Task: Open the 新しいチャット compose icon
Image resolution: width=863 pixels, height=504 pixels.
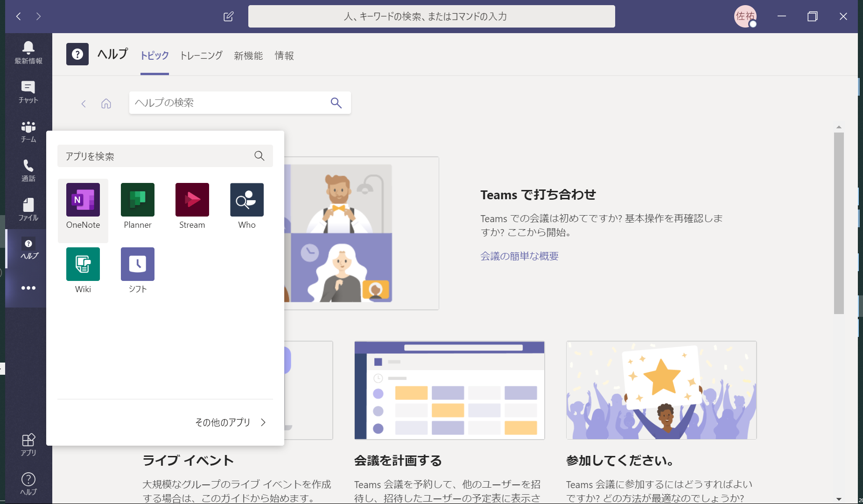Action: pyautogui.click(x=228, y=16)
